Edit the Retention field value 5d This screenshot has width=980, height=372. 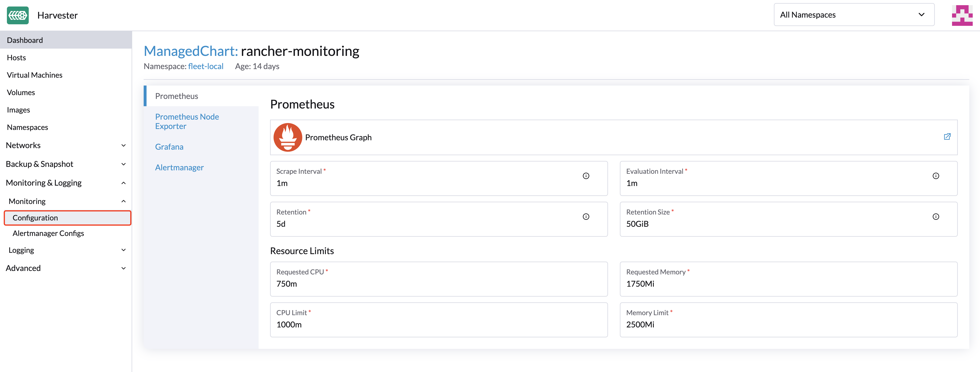439,219
